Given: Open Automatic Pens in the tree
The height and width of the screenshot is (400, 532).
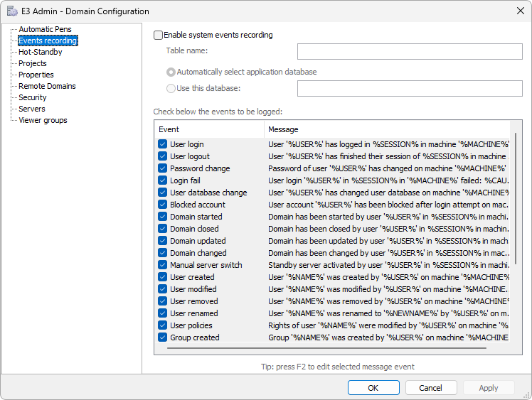Looking at the screenshot, I should pyautogui.click(x=45, y=29).
